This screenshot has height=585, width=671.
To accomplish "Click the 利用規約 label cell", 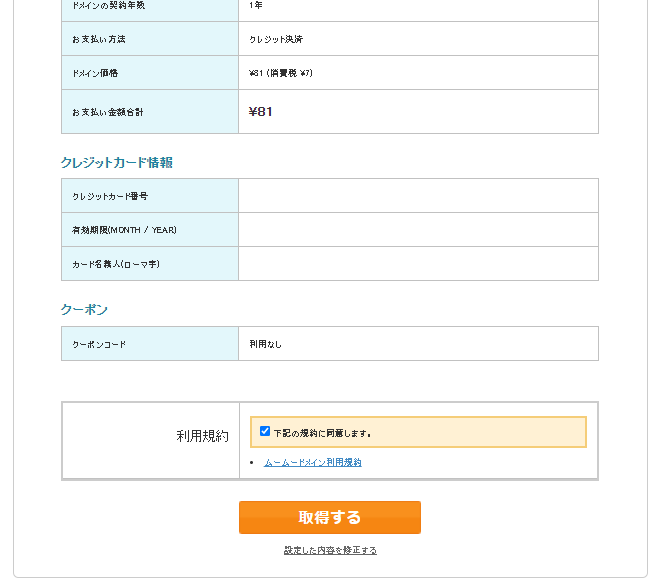I will click(151, 440).
